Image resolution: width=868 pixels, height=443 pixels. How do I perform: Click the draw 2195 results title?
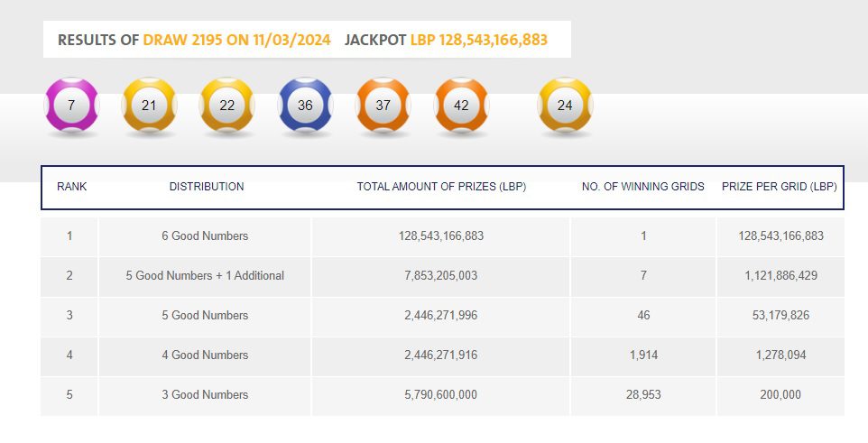(x=194, y=41)
